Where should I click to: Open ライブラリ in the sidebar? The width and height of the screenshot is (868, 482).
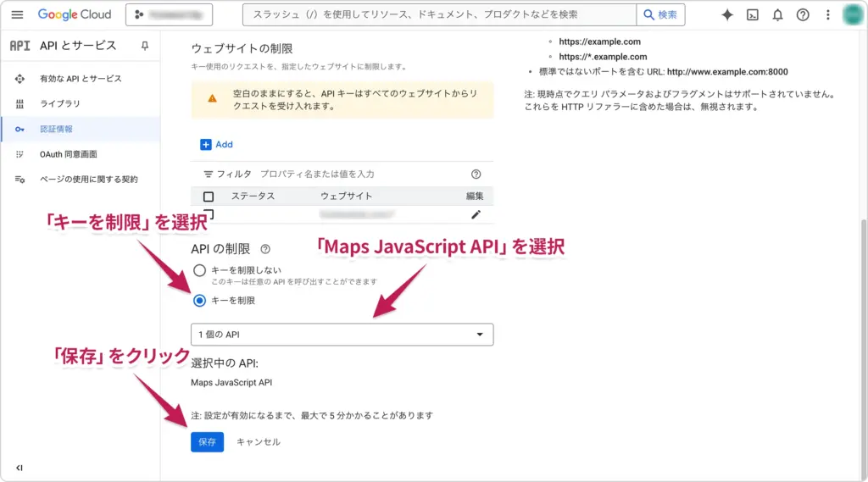(81, 103)
